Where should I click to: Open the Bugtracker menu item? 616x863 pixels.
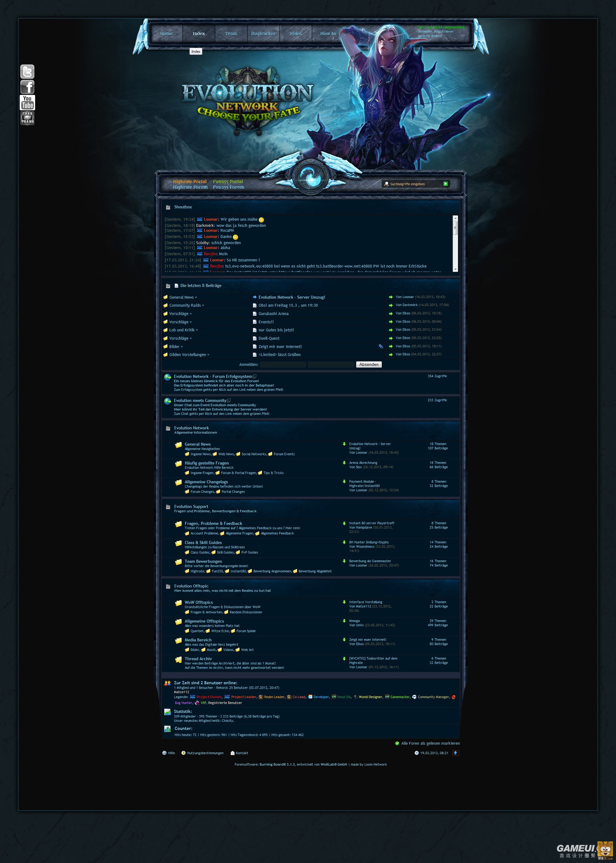coord(263,34)
